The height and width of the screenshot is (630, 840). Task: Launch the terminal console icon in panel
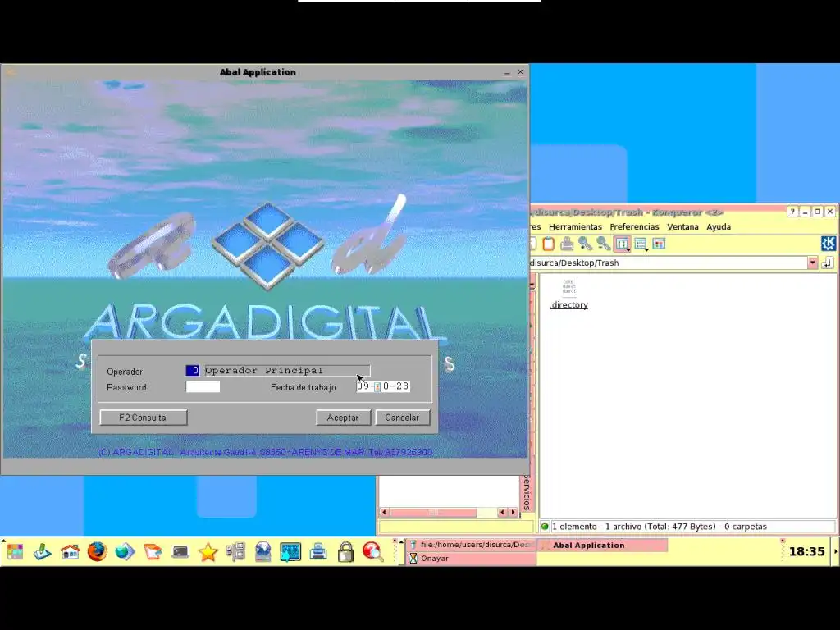pyautogui.click(x=180, y=552)
